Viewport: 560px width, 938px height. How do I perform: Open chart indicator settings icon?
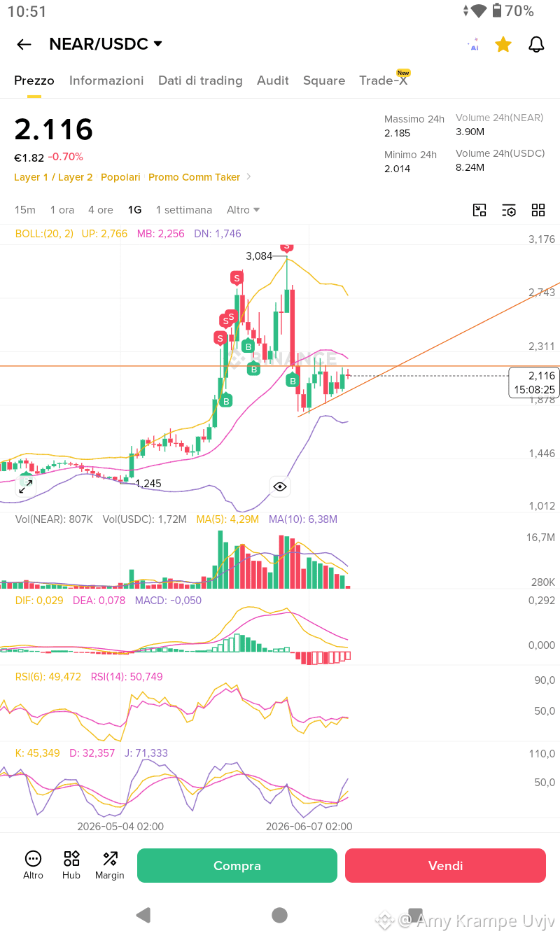(x=509, y=210)
